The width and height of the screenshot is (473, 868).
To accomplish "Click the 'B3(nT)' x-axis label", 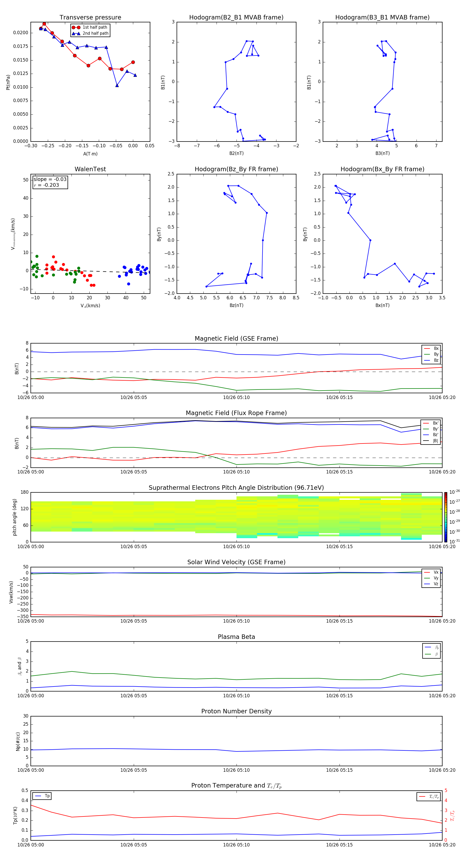I will click(x=382, y=153).
